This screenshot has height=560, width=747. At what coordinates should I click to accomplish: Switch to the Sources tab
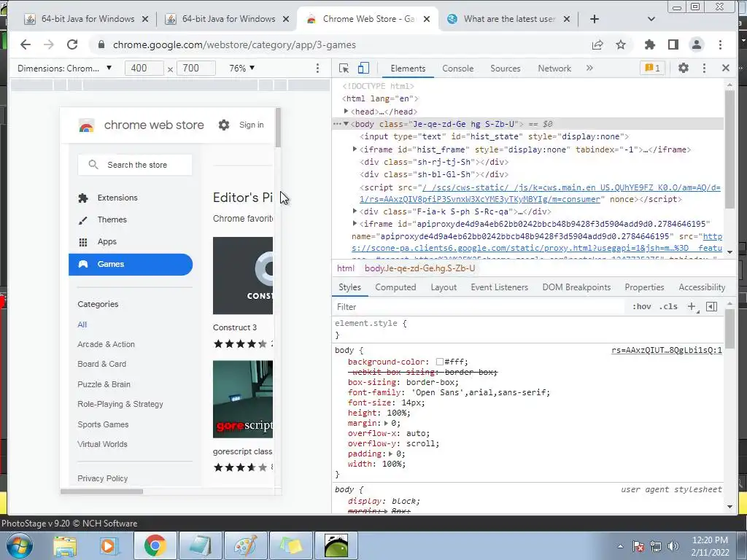(506, 69)
